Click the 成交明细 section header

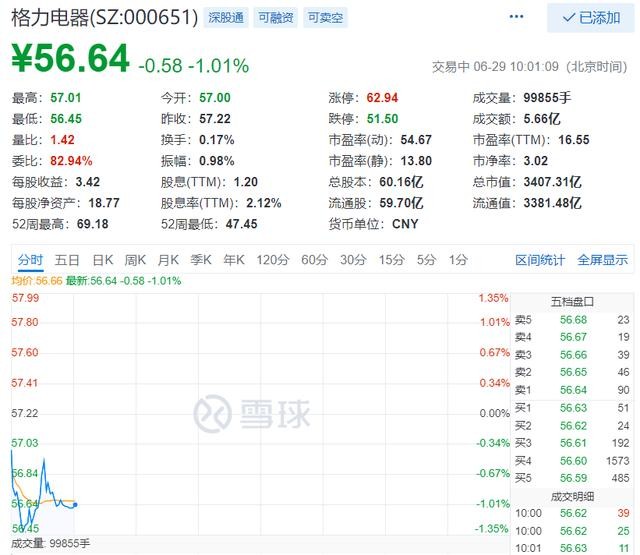572,497
